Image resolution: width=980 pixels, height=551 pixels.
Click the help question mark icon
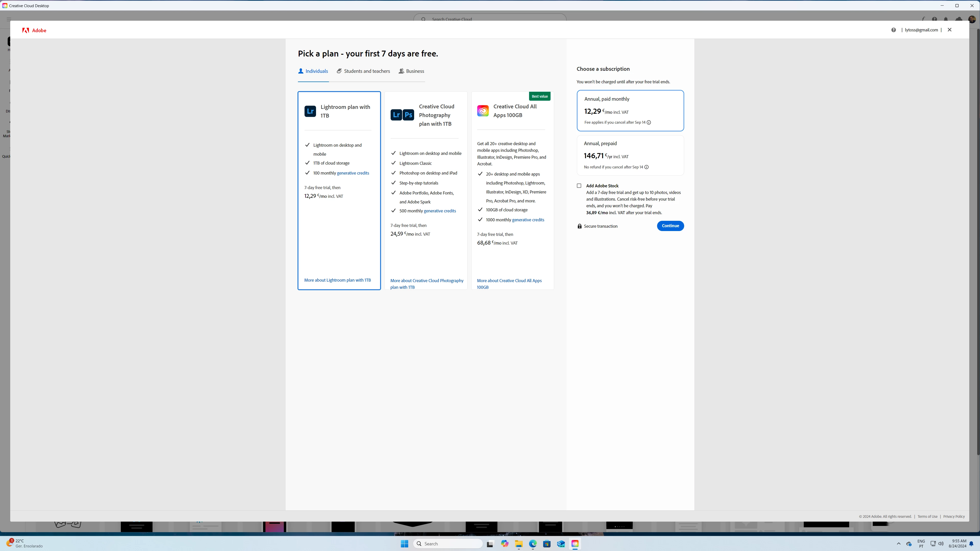(x=893, y=30)
